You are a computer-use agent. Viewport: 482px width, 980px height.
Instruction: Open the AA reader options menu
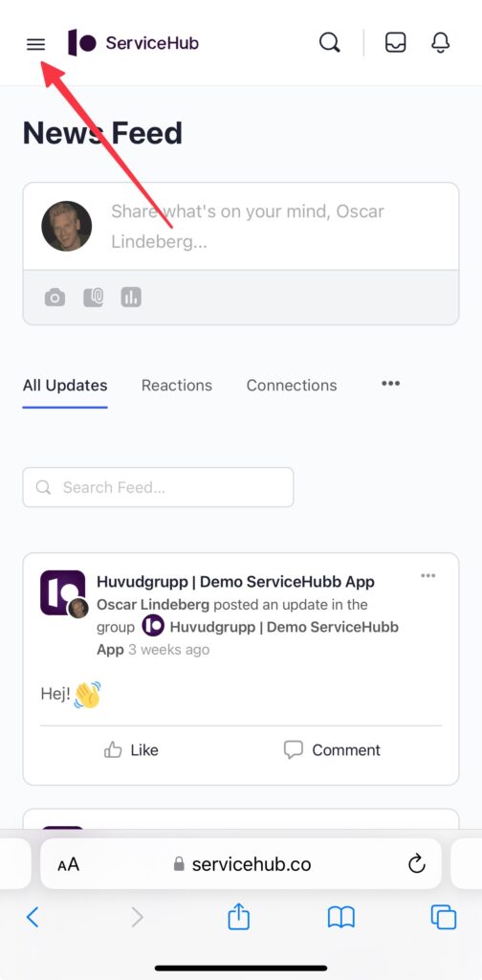pyautogui.click(x=69, y=864)
